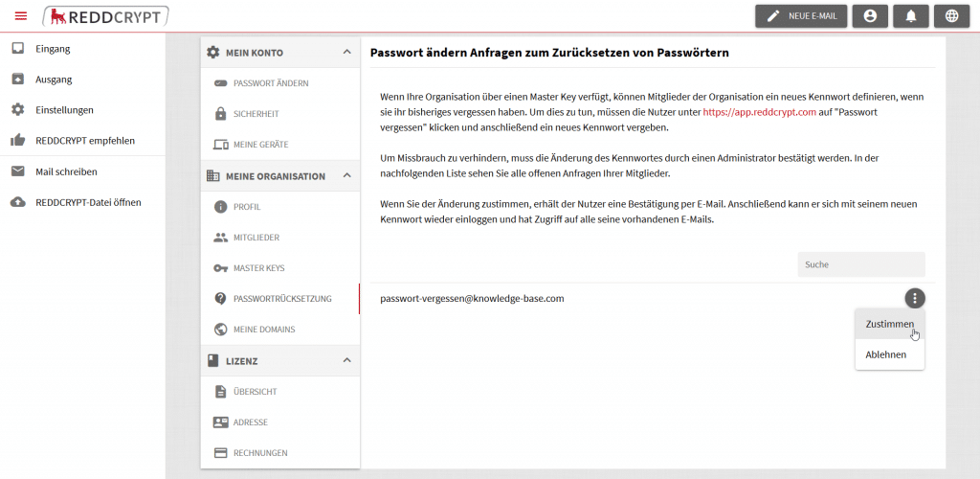Click the REDDCRYPT-Datei öffnen upload icon
Screen dimensions: 980x479
(x=17, y=202)
